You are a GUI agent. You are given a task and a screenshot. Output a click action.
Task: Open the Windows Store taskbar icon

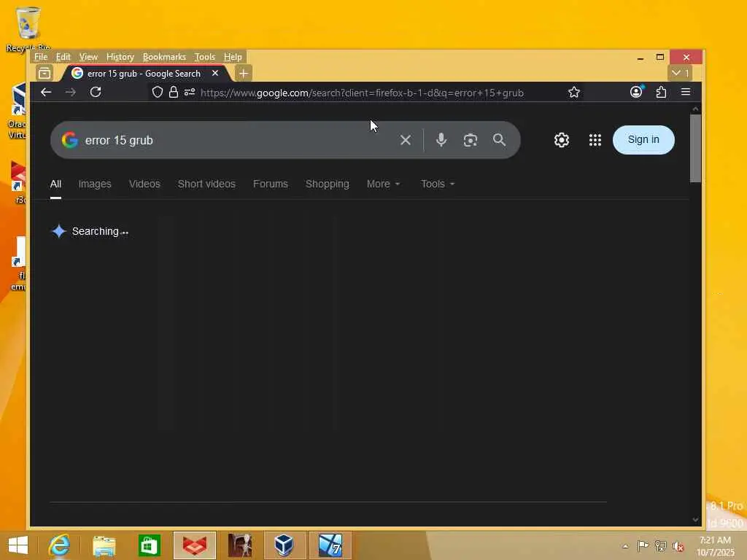click(149, 545)
